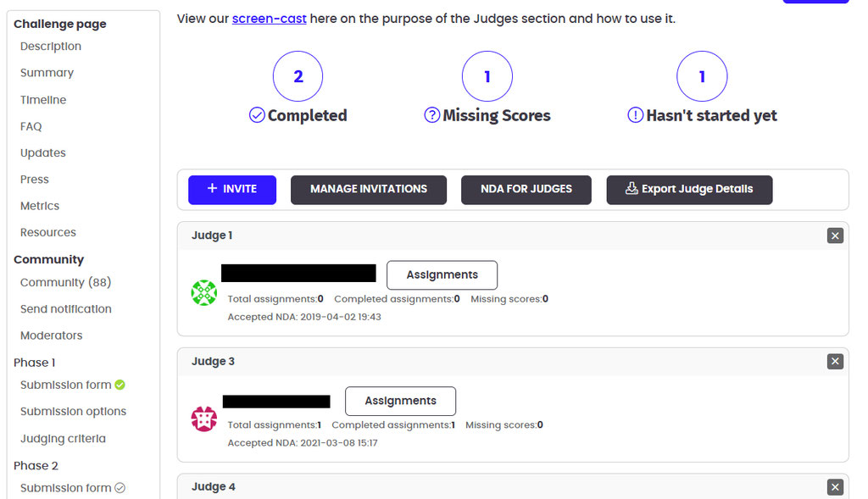The width and height of the screenshot is (868, 499).
Task: Go to Judging criteria in sidebar
Action: (x=63, y=439)
